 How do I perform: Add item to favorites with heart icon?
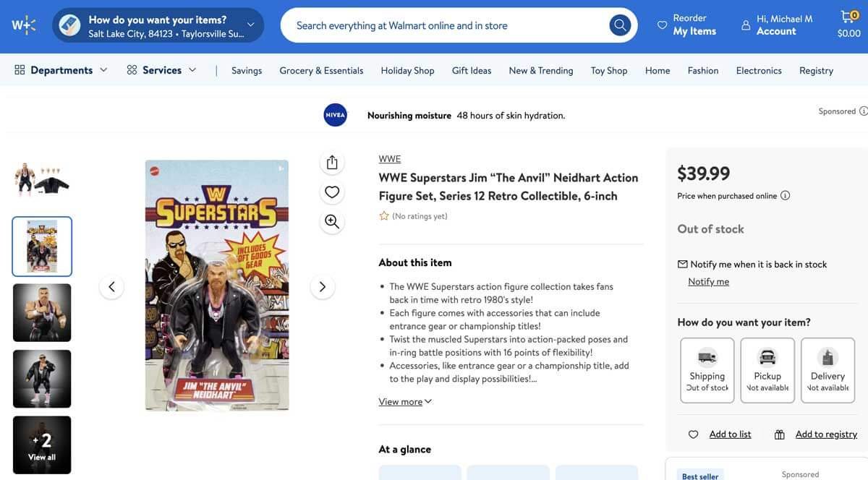(332, 192)
